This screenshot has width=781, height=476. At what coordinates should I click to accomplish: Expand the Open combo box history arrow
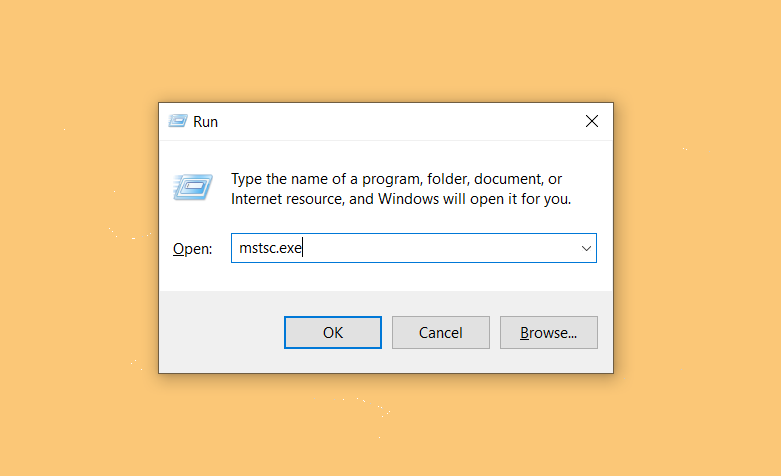click(586, 248)
